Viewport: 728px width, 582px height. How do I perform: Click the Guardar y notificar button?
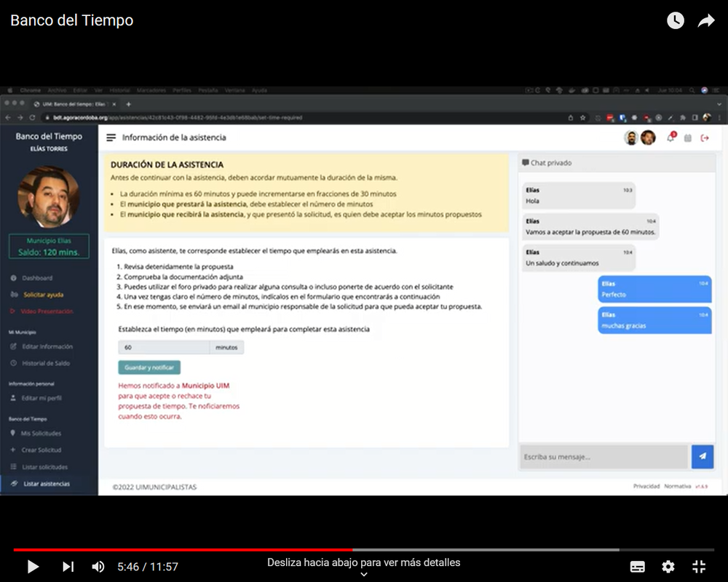149,367
